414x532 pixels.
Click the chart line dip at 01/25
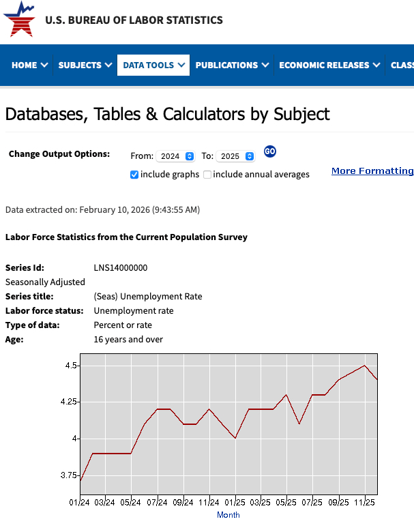point(235,438)
